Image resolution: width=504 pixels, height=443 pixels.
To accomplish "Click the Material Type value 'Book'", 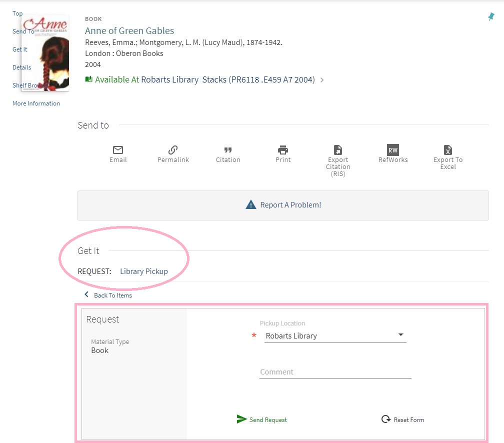I will (x=99, y=350).
